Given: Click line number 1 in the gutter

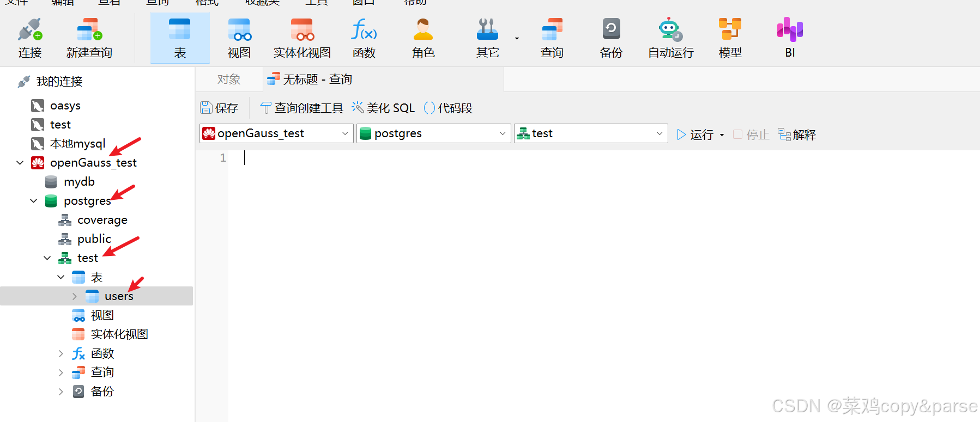Looking at the screenshot, I should [223, 158].
